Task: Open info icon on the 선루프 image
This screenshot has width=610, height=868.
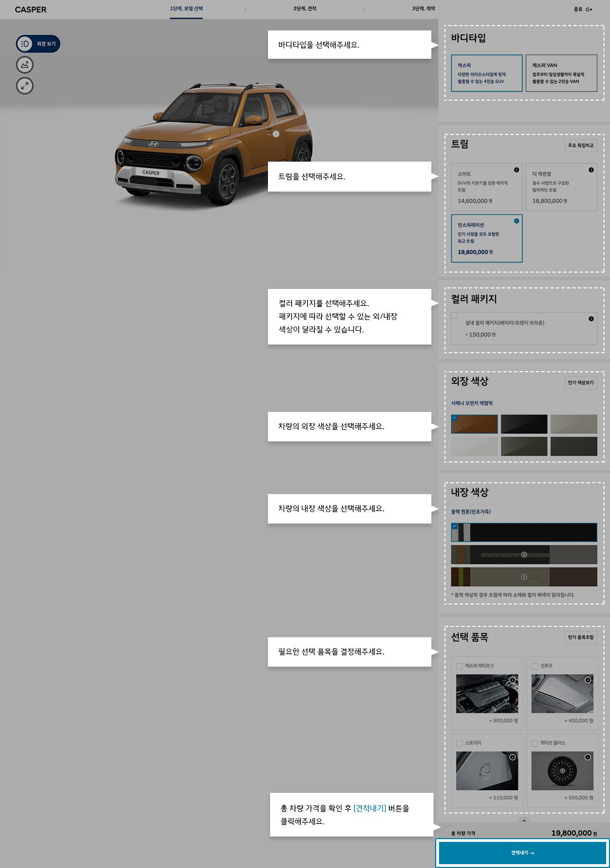Action: tap(588, 680)
